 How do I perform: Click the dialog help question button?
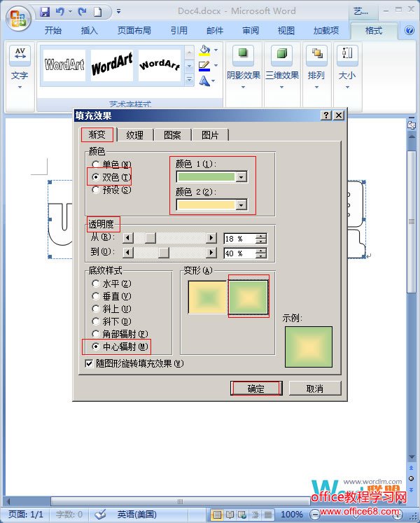[x=326, y=116]
